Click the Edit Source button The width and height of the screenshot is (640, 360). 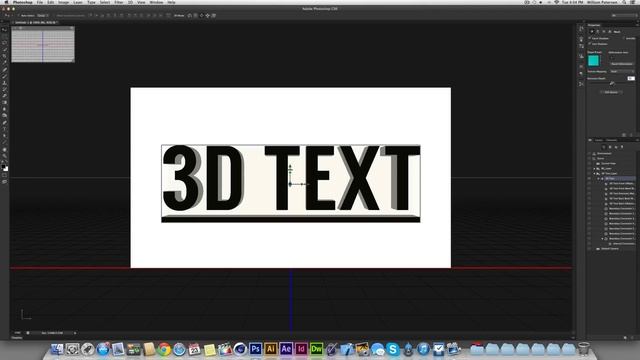click(611, 92)
